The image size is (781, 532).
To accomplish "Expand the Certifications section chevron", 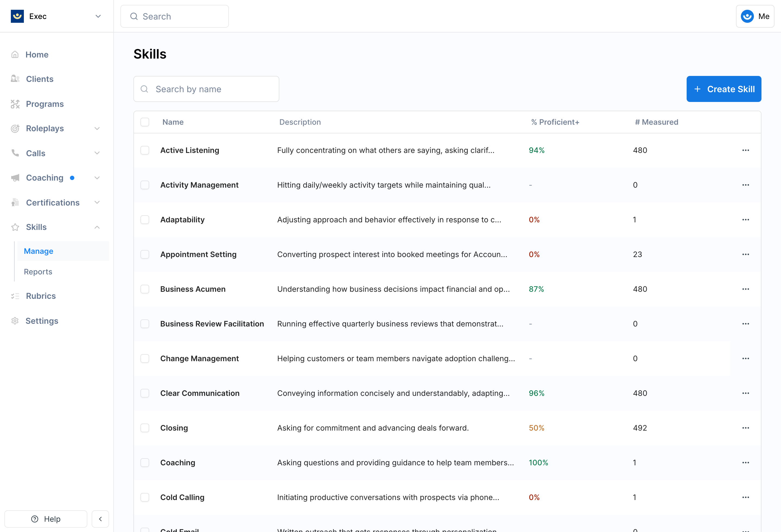I will 97,202.
